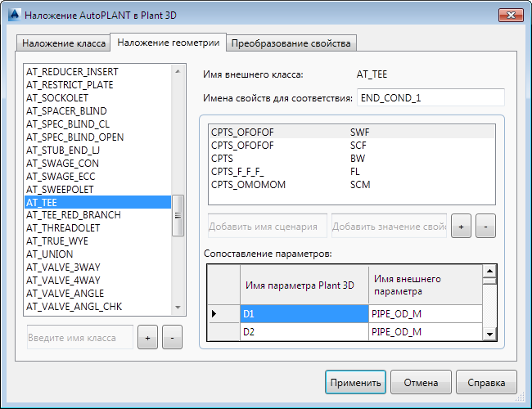Focus the Добавить имя сценария field
The height and width of the screenshot is (409, 532).
pyautogui.click(x=268, y=226)
